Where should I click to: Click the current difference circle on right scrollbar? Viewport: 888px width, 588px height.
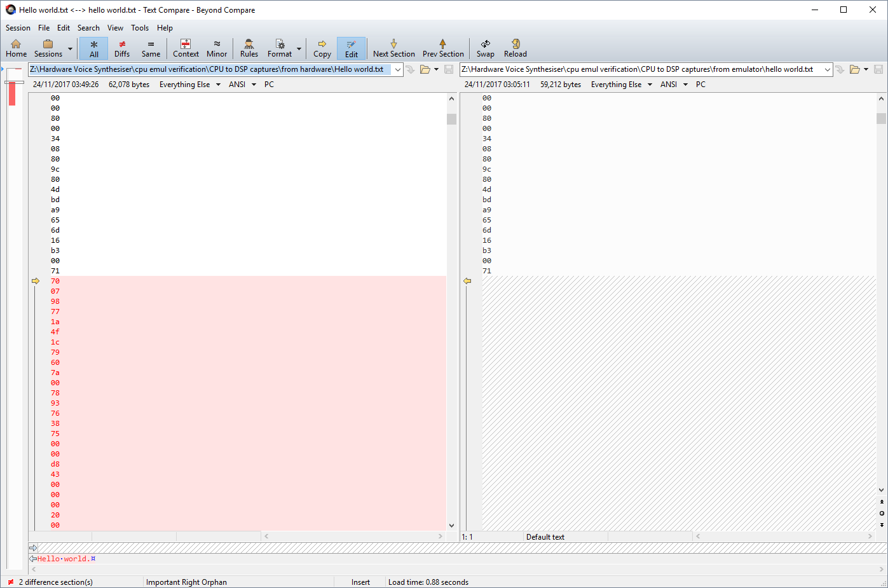pos(882,513)
